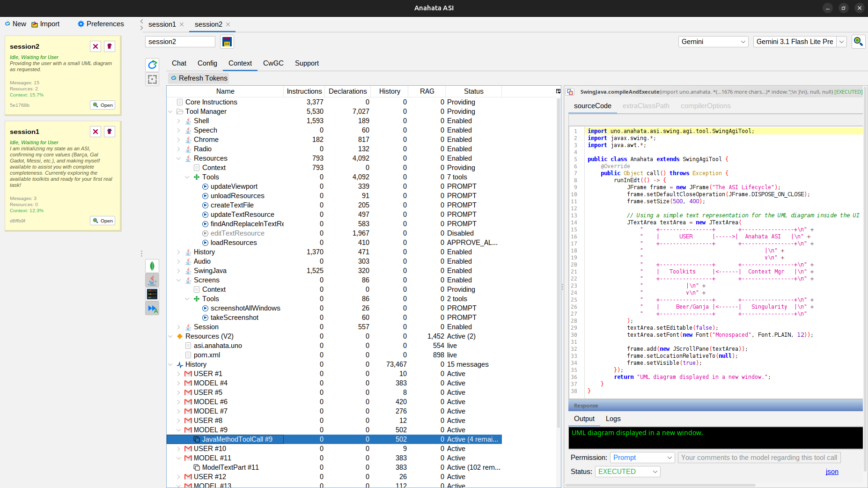This screenshot has height=488, width=868.
Task: Switch to the session1 tab
Action: tap(162, 24)
